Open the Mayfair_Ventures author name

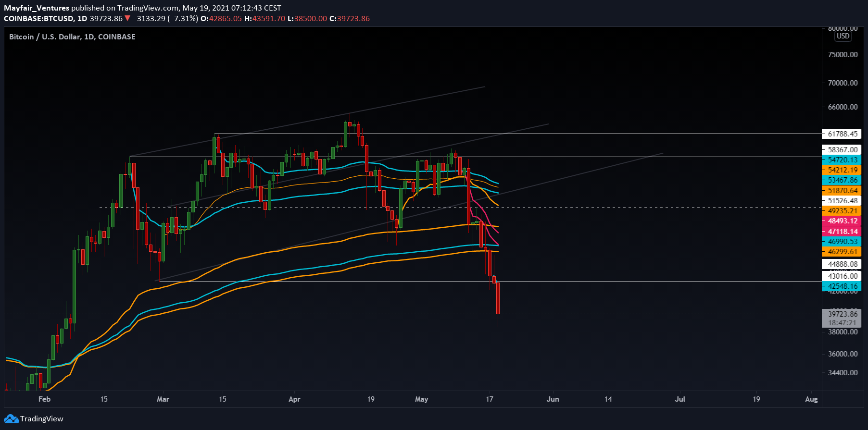37,8
